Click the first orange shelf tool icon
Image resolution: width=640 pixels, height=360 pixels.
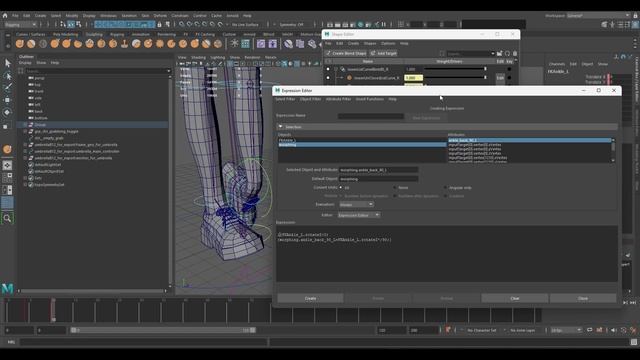[x=20, y=44]
